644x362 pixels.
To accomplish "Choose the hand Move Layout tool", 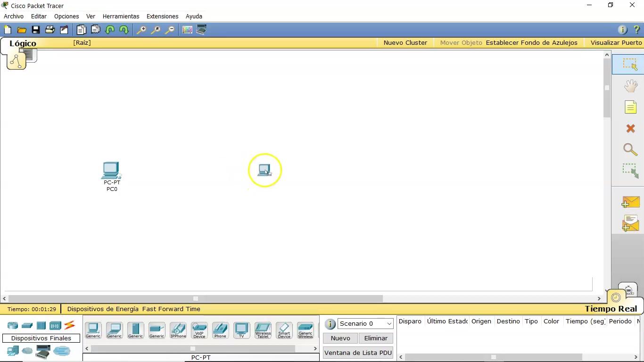I will point(630,86).
